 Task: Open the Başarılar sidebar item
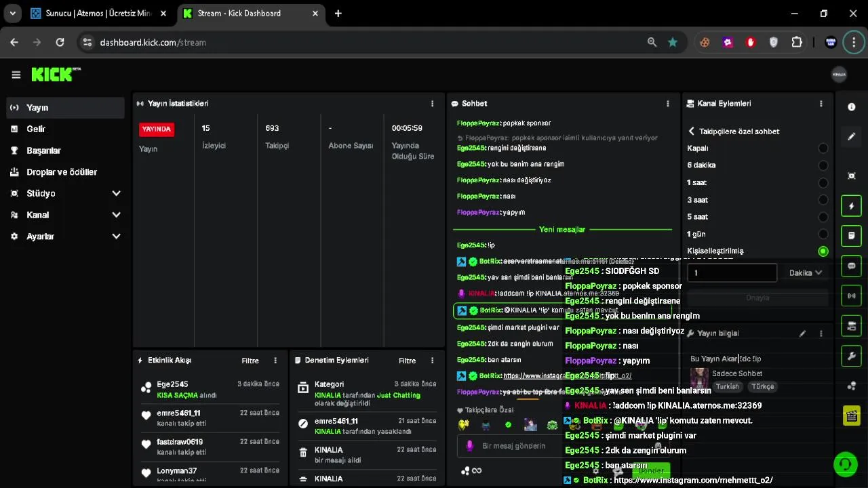(x=65, y=150)
